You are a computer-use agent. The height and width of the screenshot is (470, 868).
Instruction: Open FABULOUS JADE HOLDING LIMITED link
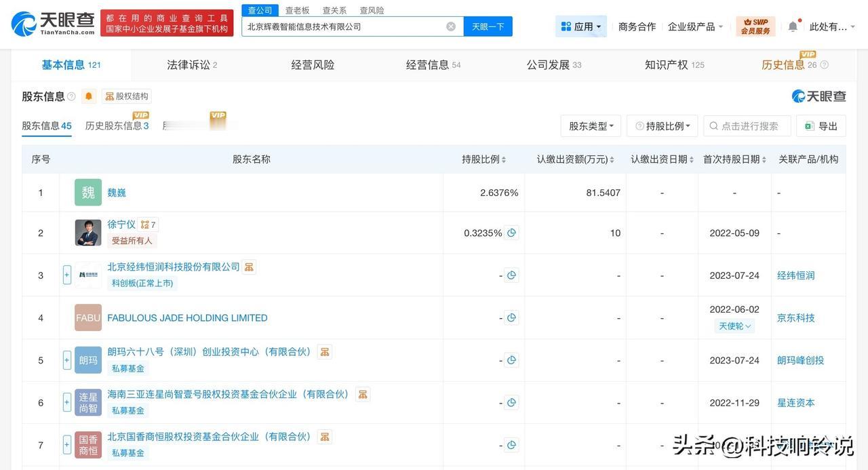187,317
